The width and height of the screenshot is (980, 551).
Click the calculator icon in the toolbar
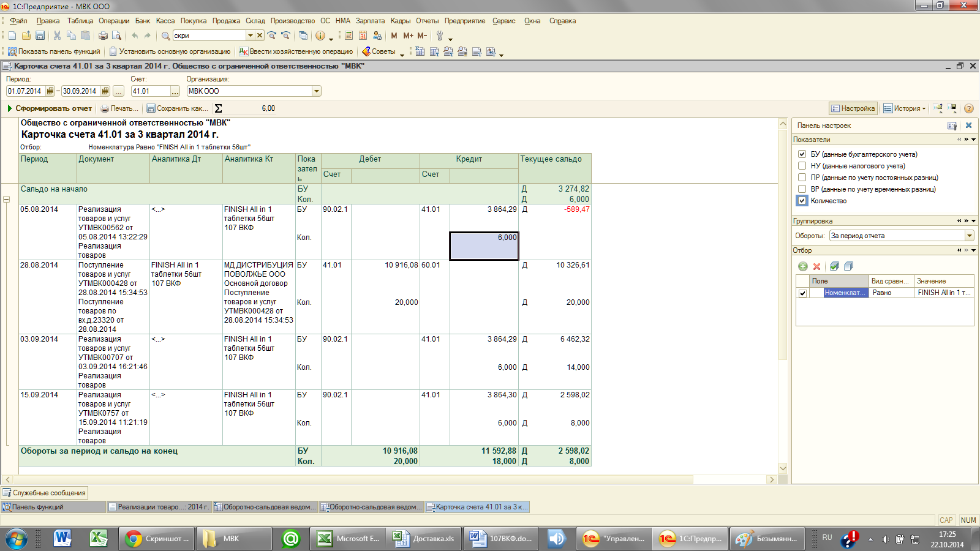349,36
